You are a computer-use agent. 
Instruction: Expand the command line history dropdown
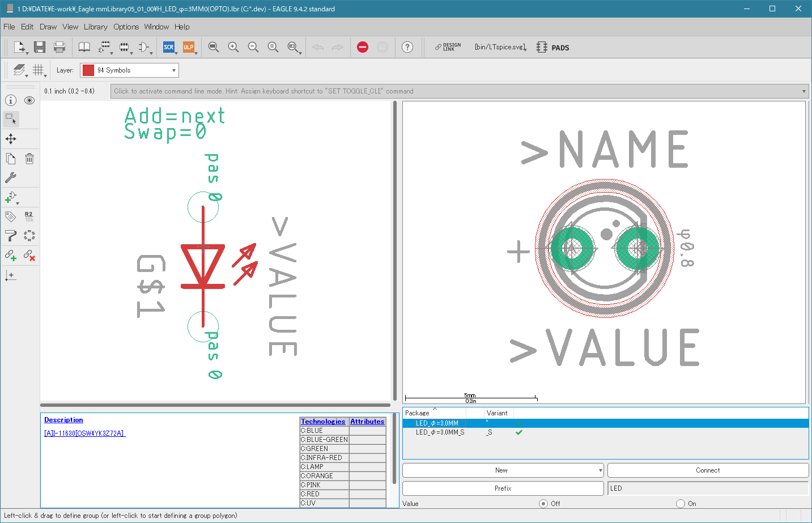804,91
